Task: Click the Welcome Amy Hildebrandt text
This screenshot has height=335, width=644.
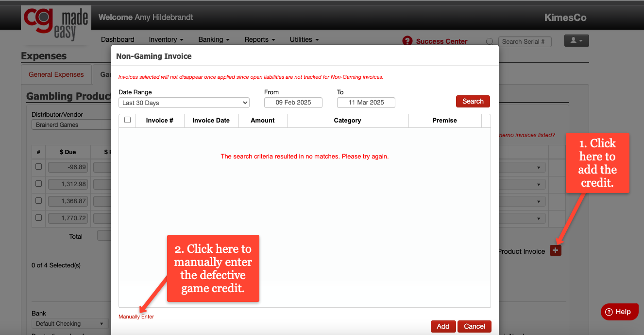Action: [x=146, y=18]
